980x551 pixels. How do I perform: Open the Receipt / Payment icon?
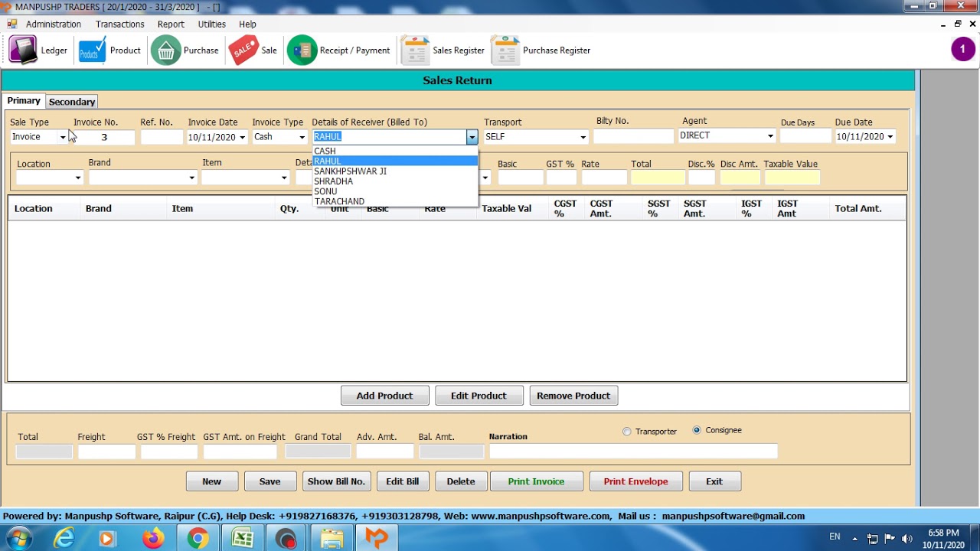(x=302, y=51)
